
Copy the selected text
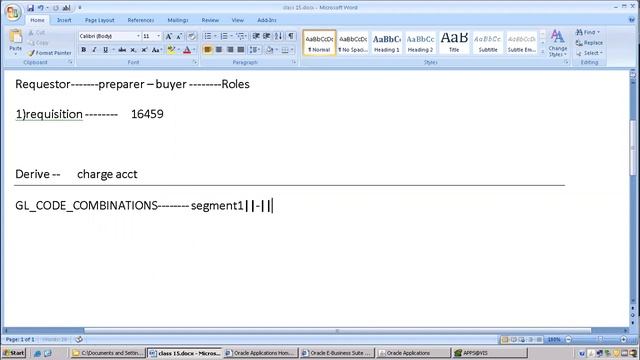pos(38,42)
